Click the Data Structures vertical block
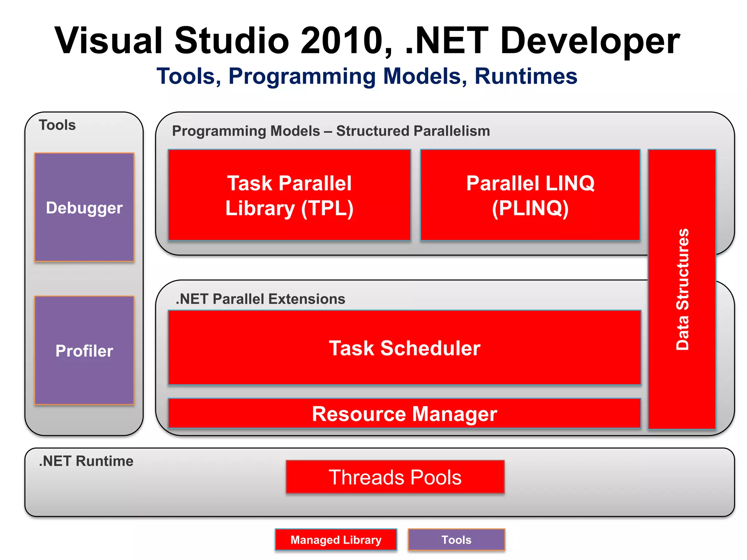The height and width of the screenshot is (560, 747). (x=682, y=289)
